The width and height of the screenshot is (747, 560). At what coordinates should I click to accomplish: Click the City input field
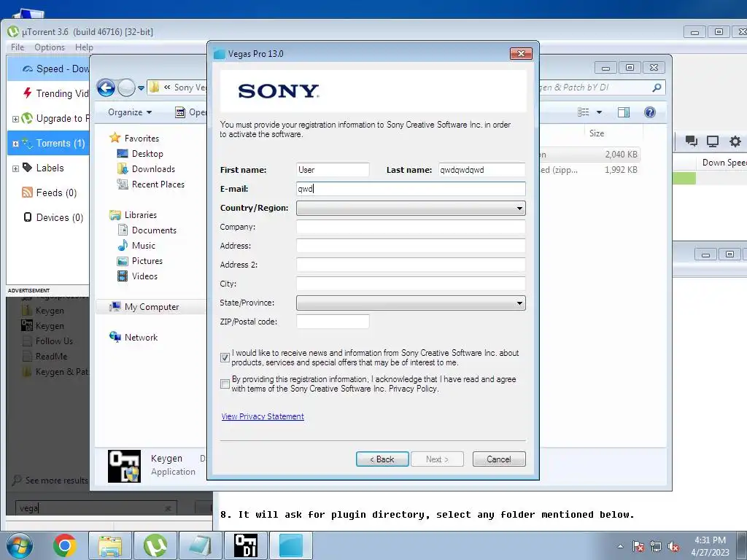(411, 284)
